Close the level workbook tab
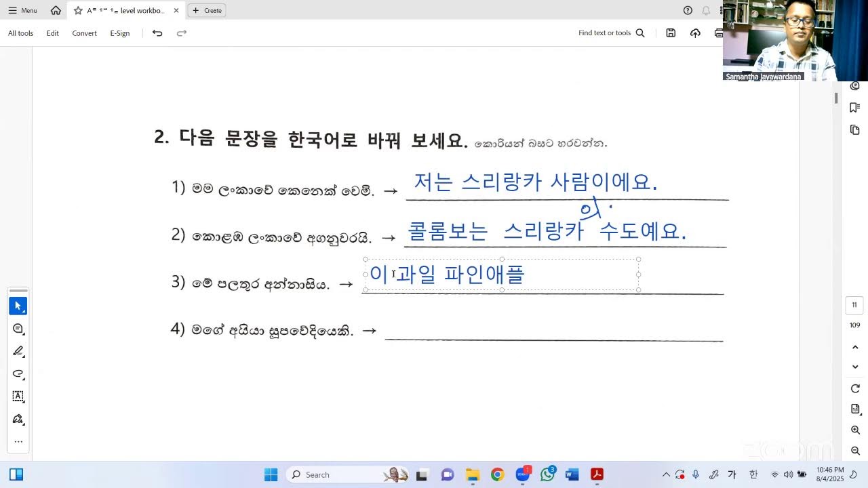The width and height of the screenshot is (868, 488). tap(176, 10)
